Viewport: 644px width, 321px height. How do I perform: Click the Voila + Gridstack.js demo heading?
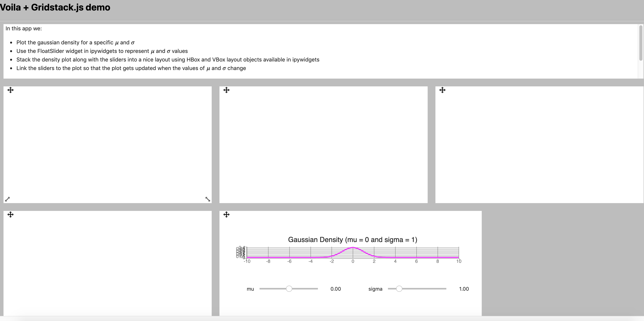pos(55,7)
